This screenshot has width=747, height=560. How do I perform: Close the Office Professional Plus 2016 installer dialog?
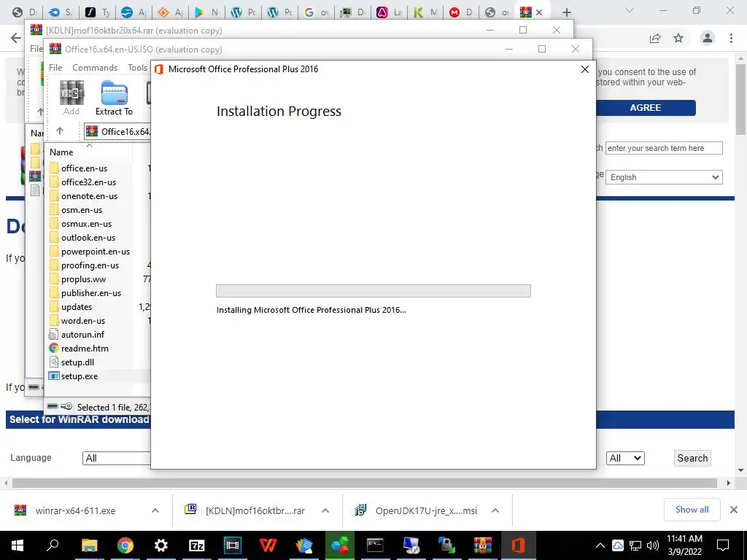click(585, 69)
